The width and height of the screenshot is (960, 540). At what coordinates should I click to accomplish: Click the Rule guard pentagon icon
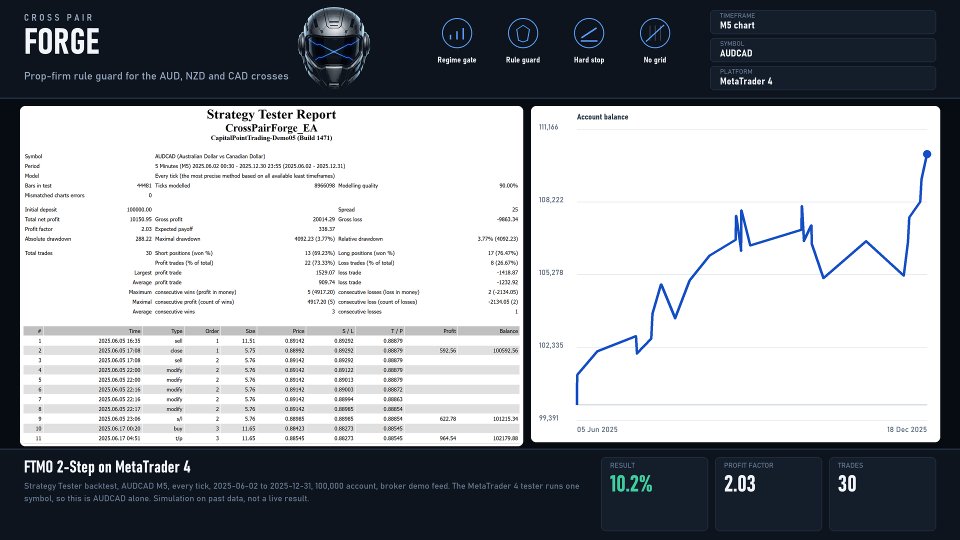click(x=523, y=33)
